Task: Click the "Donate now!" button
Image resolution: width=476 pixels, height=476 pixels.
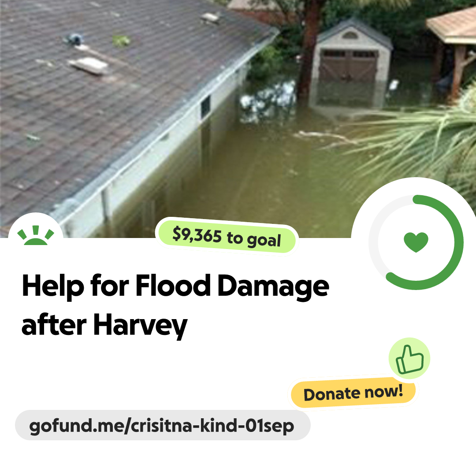Action: click(353, 393)
